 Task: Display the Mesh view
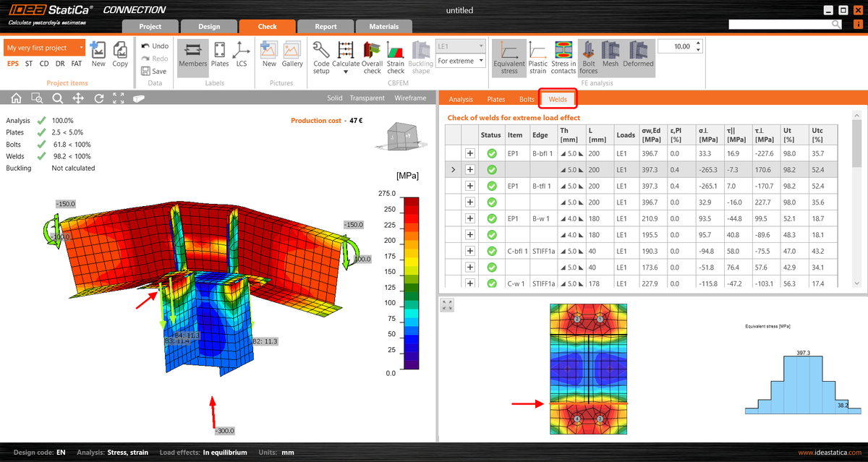[610, 58]
